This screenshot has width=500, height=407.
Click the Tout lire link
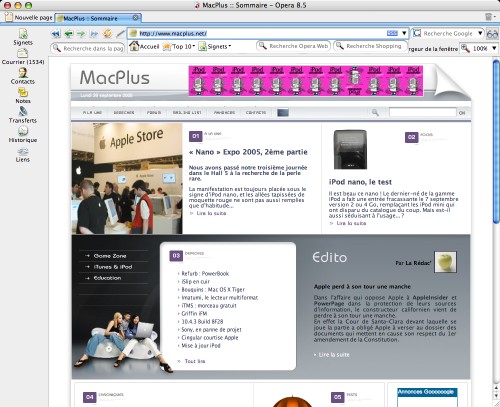click(195, 361)
